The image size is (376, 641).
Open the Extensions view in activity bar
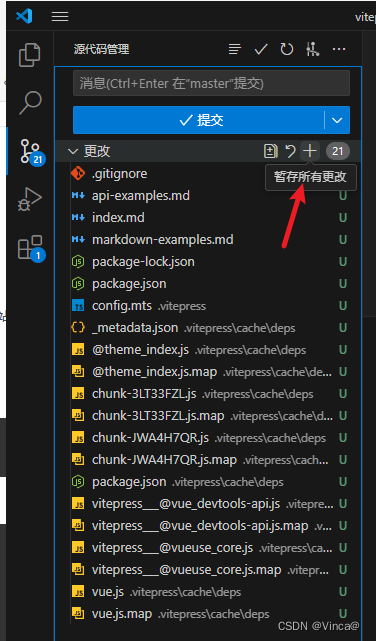point(31,248)
